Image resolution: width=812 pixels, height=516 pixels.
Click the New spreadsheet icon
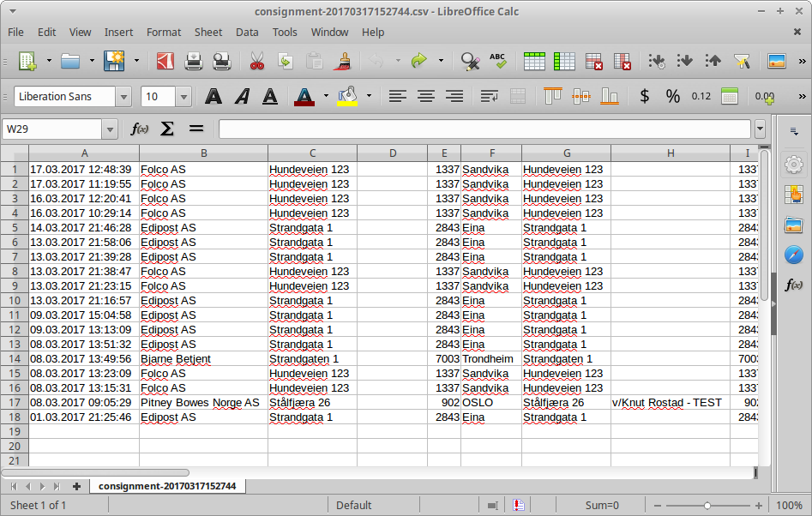point(28,61)
